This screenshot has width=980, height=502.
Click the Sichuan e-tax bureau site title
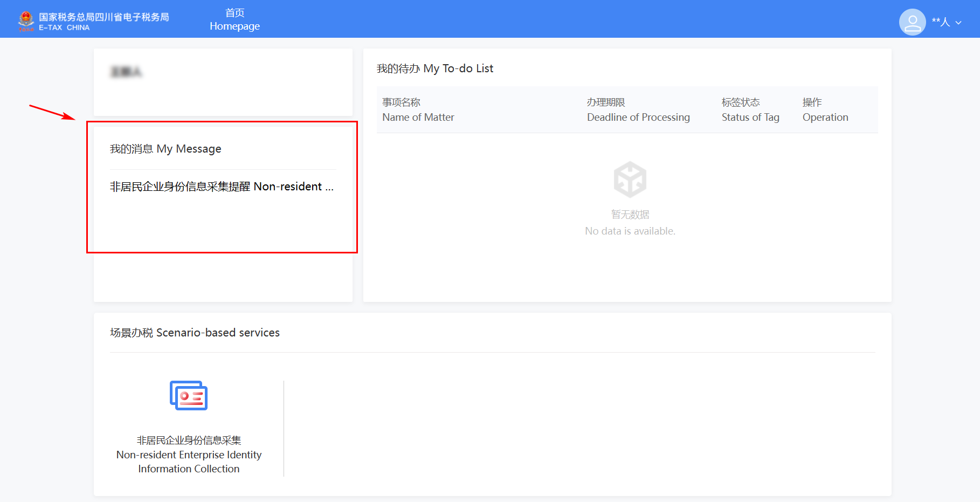click(x=104, y=17)
